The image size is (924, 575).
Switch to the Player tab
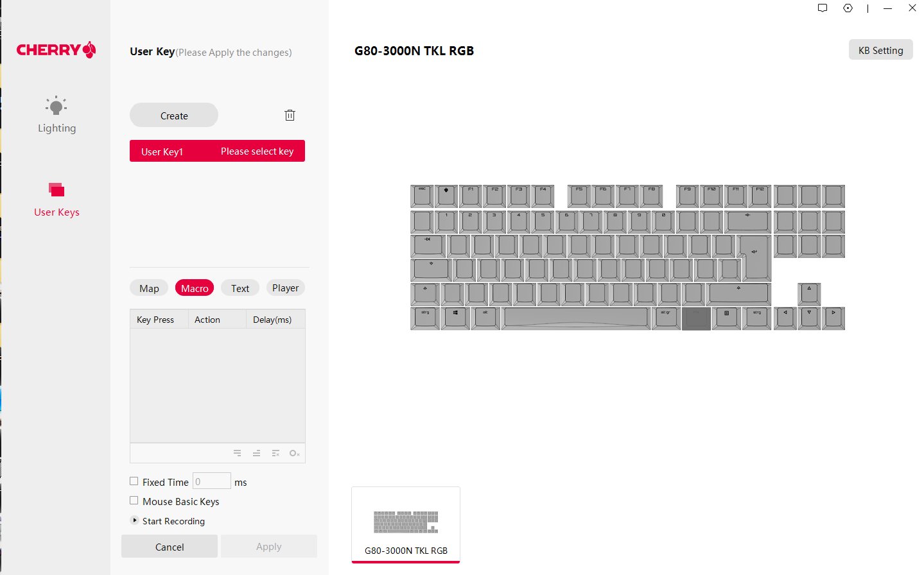285,288
